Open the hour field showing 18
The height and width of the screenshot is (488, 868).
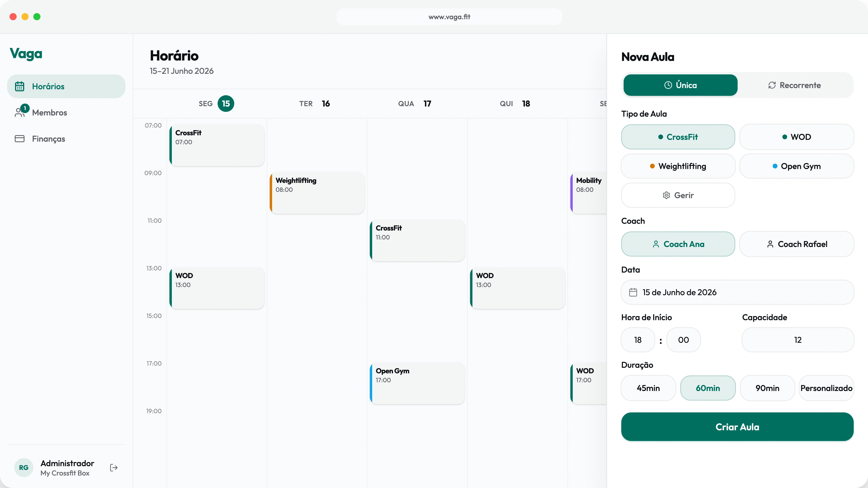pos(638,340)
